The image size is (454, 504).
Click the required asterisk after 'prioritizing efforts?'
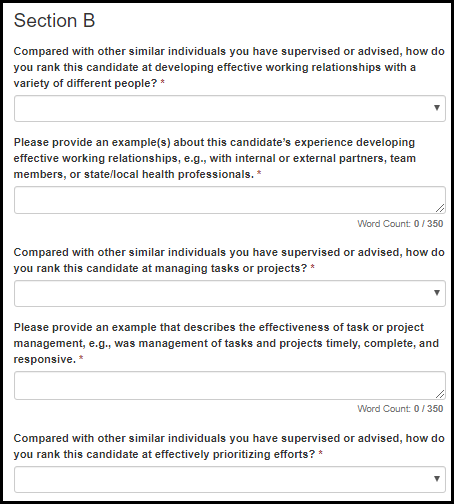(x=321, y=453)
